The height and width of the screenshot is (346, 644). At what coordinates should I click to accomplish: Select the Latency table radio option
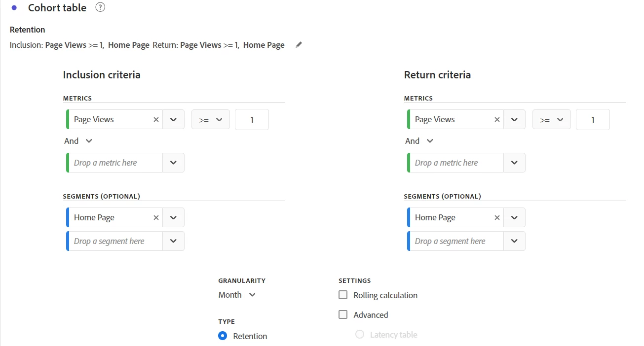coord(360,335)
